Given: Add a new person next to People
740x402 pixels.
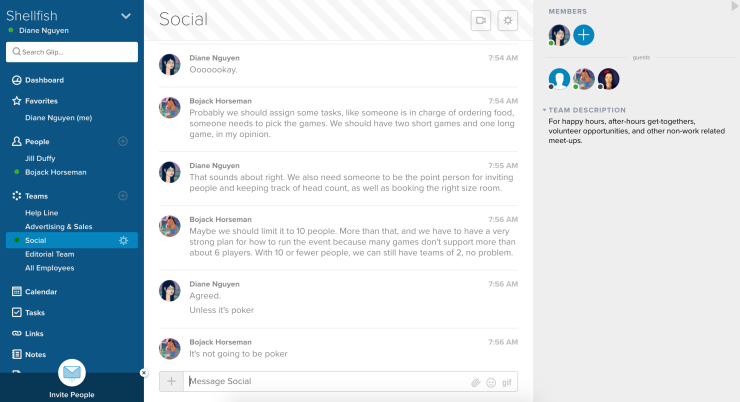Looking at the screenshot, I should [x=123, y=141].
